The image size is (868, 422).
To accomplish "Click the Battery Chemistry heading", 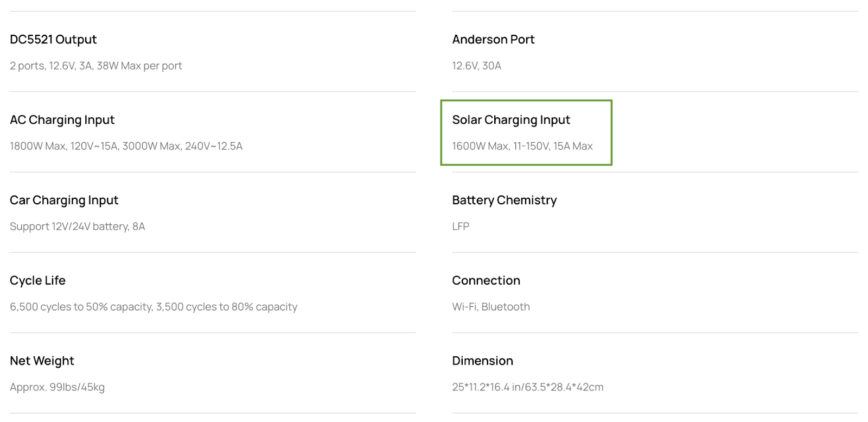I will click(x=505, y=200).
